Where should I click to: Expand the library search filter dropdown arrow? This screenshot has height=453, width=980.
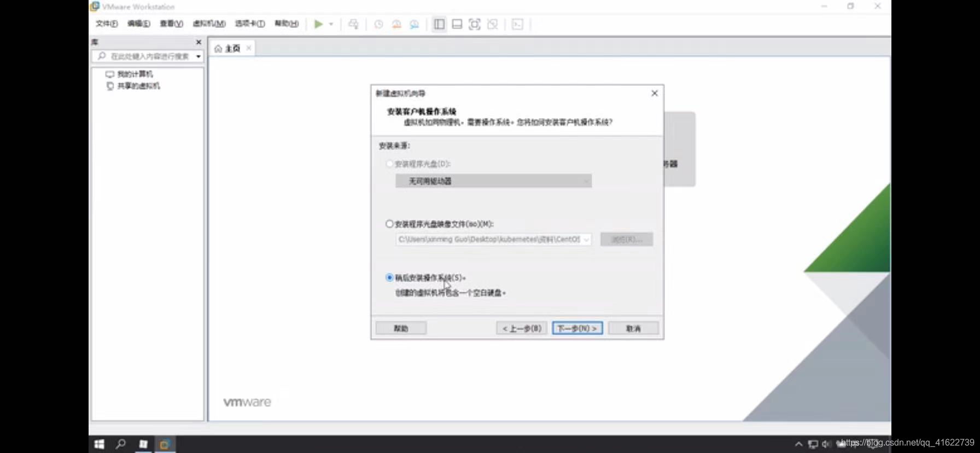click(199, 56)
